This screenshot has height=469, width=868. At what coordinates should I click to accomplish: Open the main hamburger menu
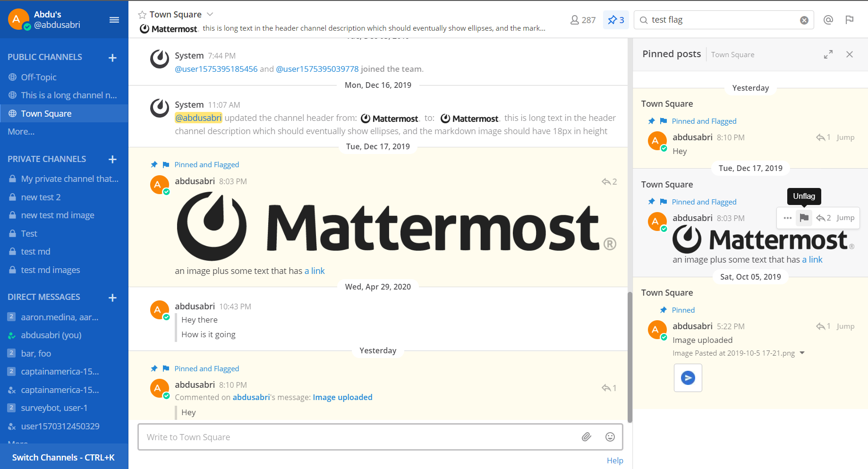point(114,20)
